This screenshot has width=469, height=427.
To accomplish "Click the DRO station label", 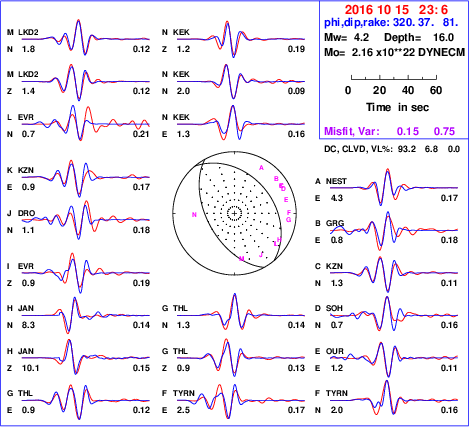I will [x=26, y=213].
